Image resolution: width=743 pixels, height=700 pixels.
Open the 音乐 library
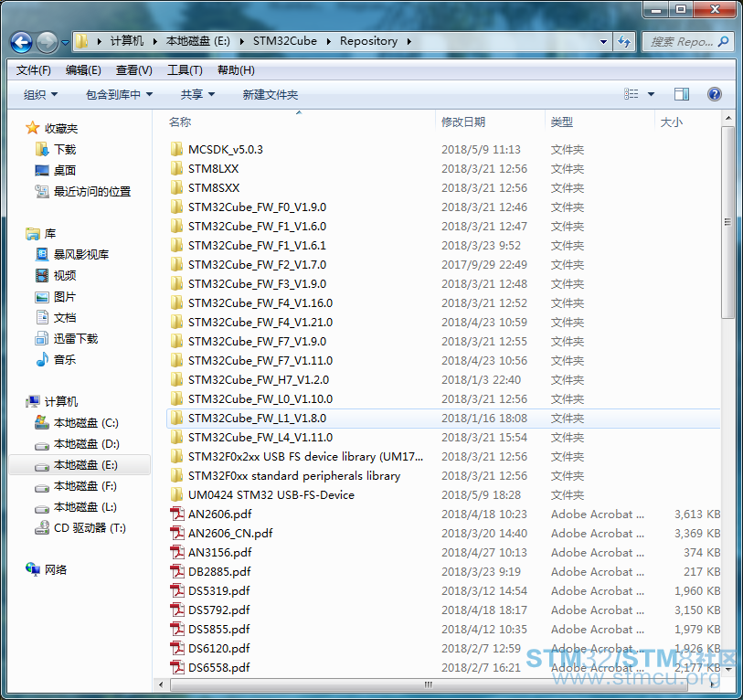(x=65, y=359)
